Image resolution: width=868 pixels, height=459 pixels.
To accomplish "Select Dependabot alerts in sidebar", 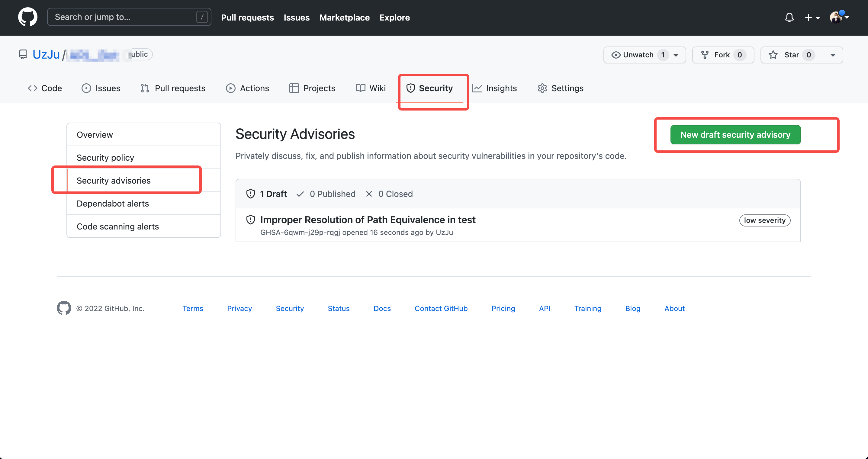I will [113, 203].
